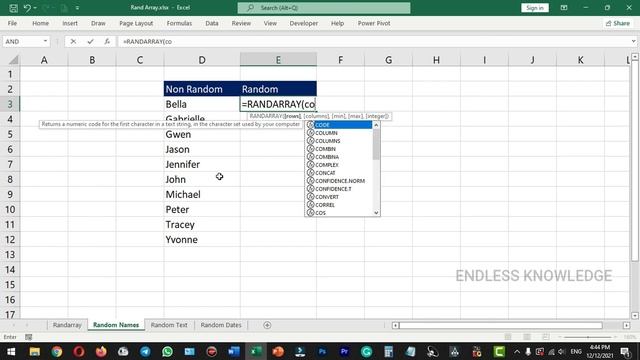Viewport: 640px width, 360px height.
Task: Pick COMPLEX in autocomplete list
Action: click(x=339, y=165)
